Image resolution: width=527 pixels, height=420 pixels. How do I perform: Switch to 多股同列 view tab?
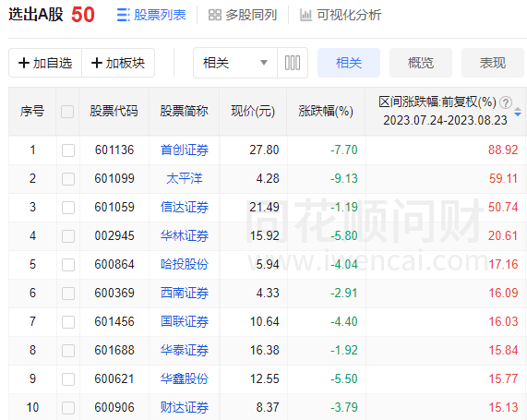coord(243,15)
